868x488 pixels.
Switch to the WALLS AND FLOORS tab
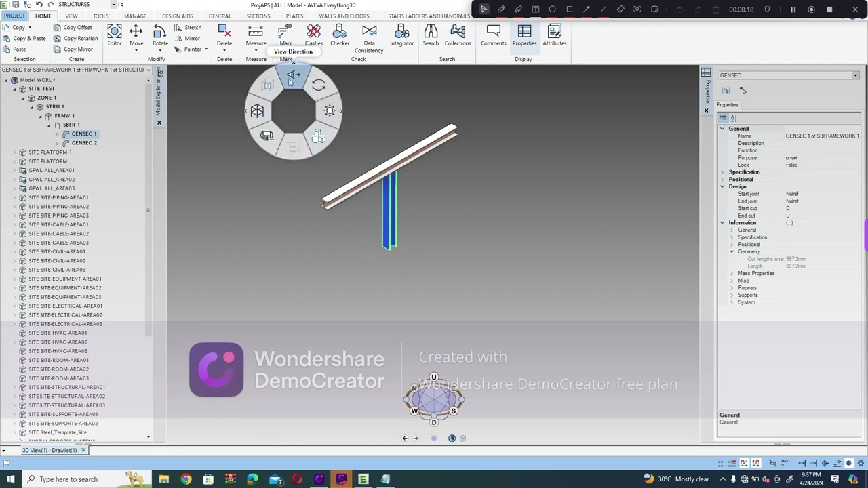pos(344,16)
